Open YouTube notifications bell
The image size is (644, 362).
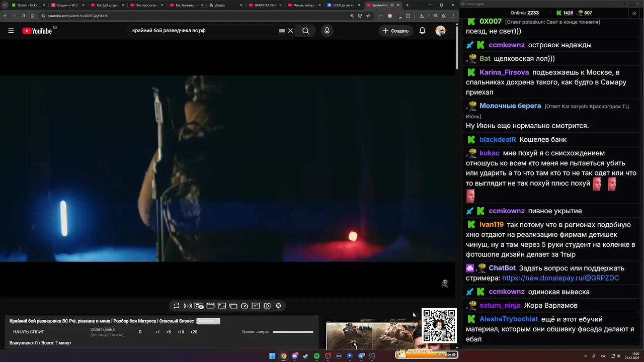coord(423,31)
